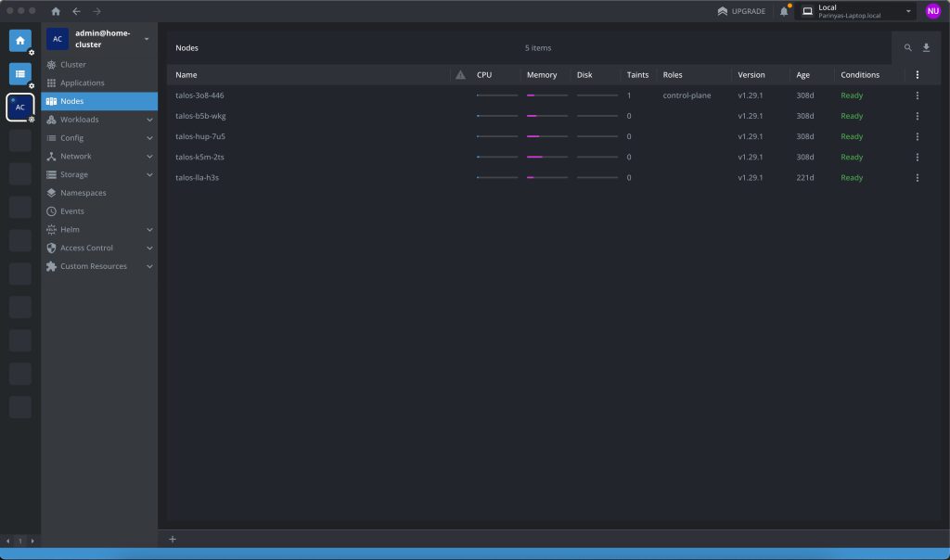
Task: Click memory usage bar for talos-hup-7u5
Action: [547, 136]
